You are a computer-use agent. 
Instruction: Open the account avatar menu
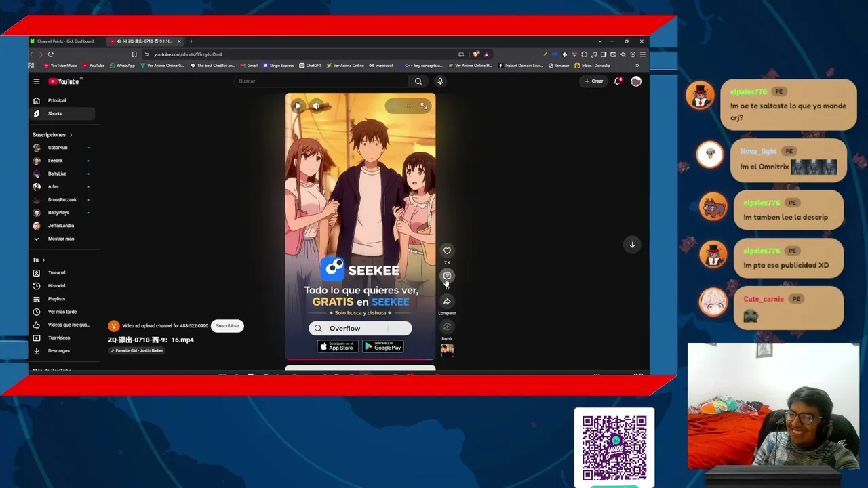pyautogui.click(x=636, y=81)
